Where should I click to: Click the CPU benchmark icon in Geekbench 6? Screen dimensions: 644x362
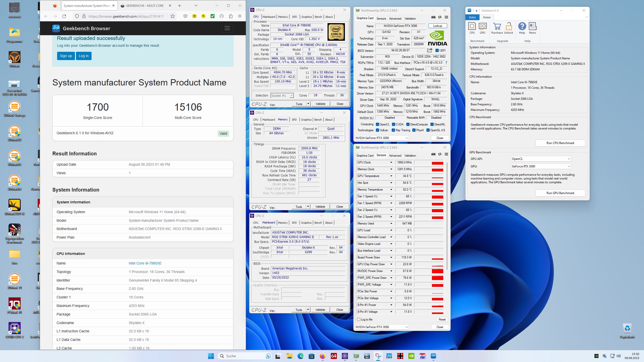pos(472,28)
